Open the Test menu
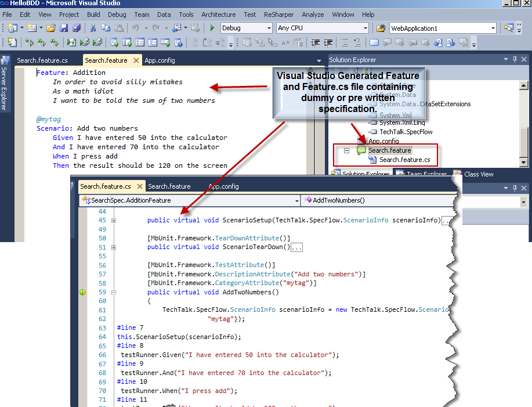 coord(249,15)
